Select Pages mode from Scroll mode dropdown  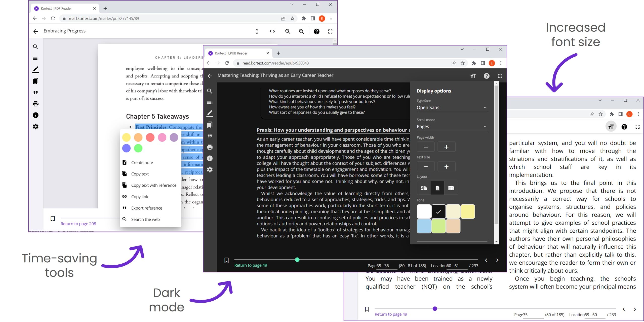450,127
